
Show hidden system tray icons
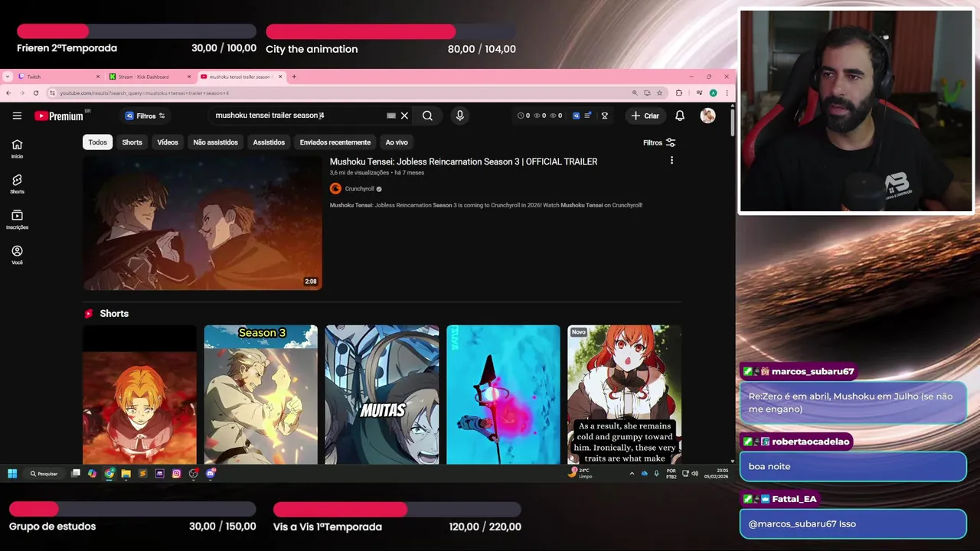[x=632, y=474]
